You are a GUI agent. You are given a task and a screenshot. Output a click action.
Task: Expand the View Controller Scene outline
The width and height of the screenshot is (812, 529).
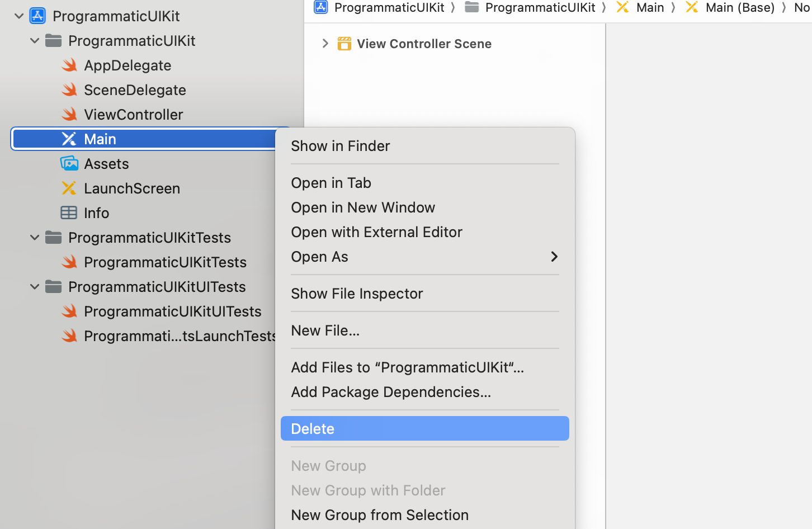coord(325,44)
